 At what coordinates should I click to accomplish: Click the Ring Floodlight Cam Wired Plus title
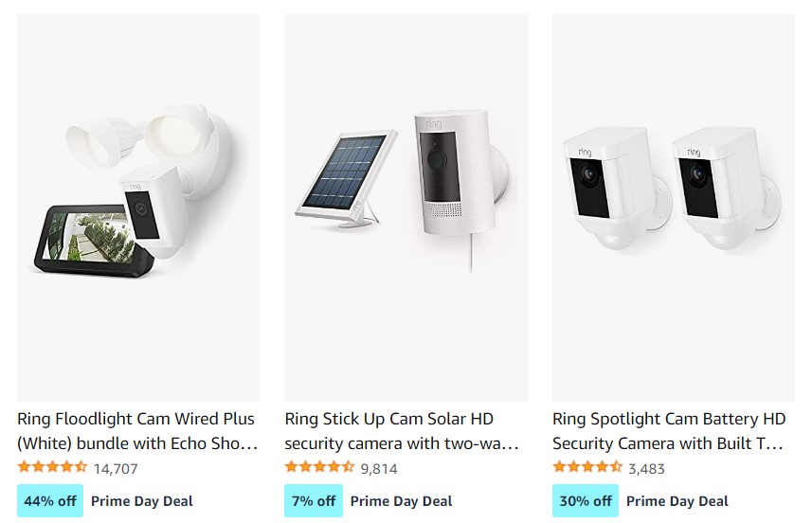tap(137, 431)
